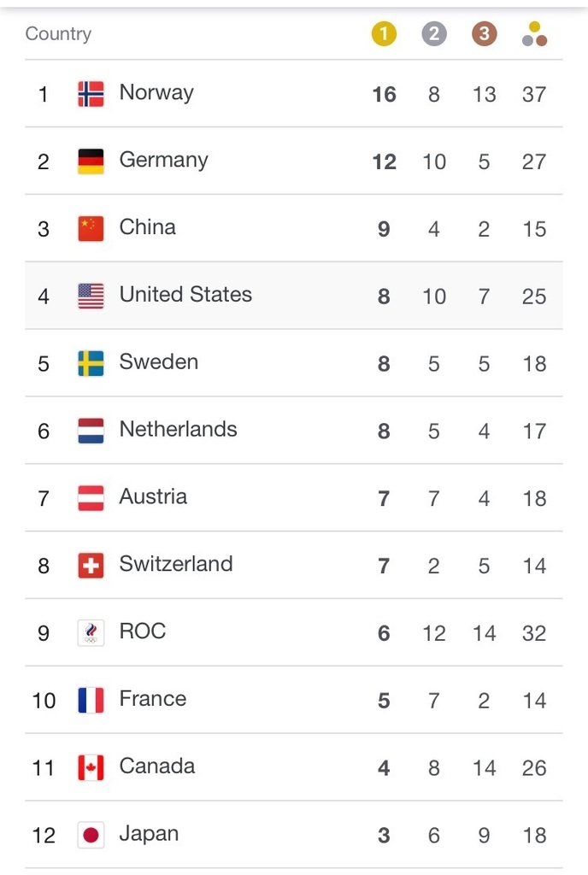Select the Austria country name
The width and height of the screenshot is (588, 875).
point(153,496)
